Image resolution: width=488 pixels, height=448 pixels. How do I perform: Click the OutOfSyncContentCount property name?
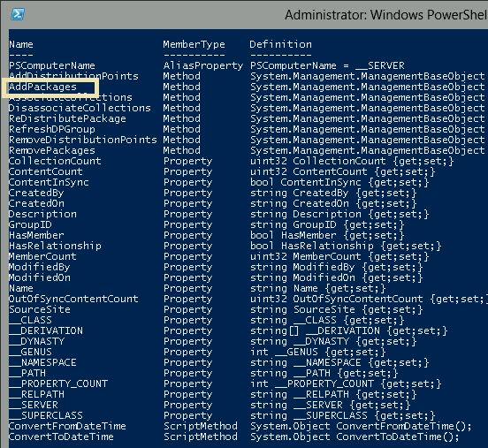click(x=73, y=299)
